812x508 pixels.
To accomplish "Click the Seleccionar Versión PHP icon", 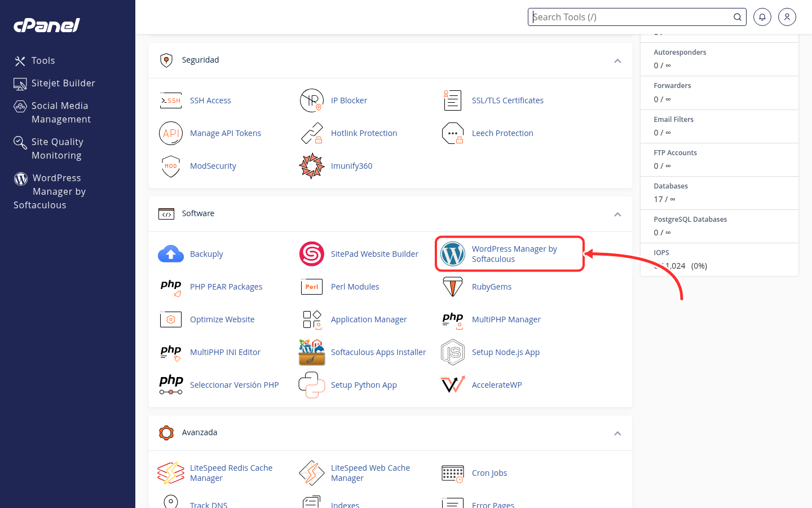I will (x=171, y=385).
